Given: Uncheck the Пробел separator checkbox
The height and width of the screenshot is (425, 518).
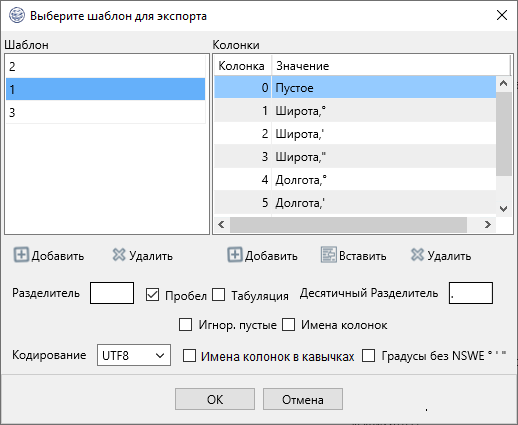Looking at the screenshot, I should 152,295.
